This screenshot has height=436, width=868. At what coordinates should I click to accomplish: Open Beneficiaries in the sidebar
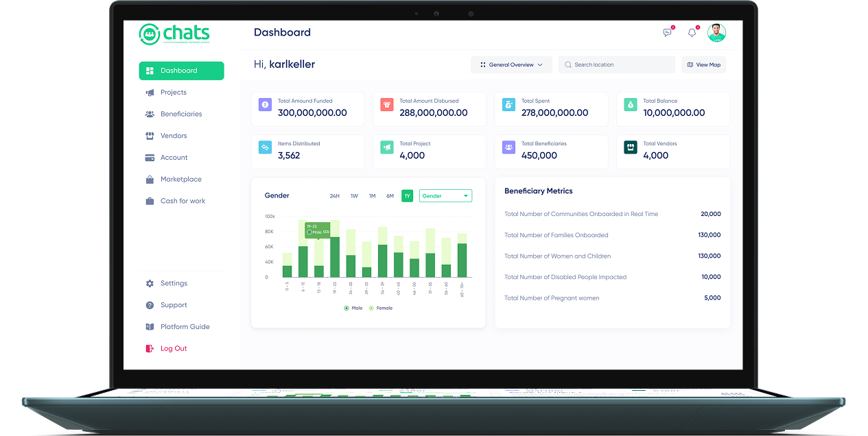(181, 114)
